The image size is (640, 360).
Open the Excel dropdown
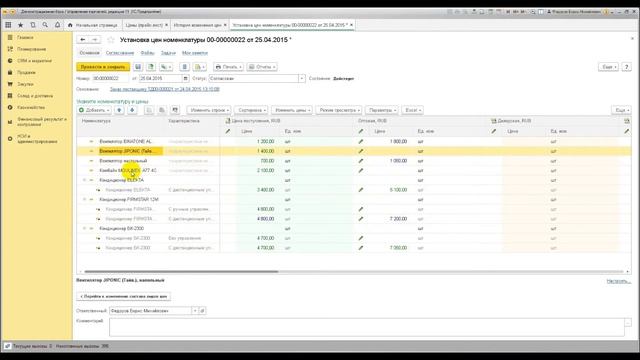pyautogui.click(x=412, y=110)
